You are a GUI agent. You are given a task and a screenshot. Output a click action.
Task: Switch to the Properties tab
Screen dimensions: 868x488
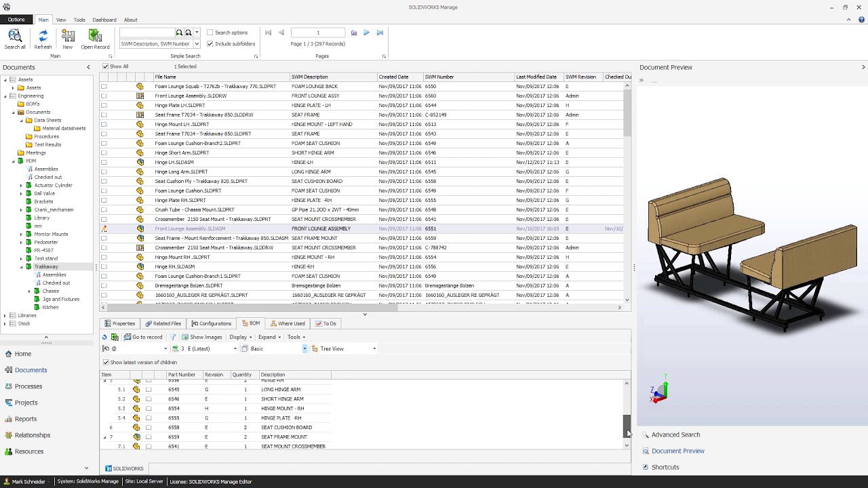[x=120, y=323]
